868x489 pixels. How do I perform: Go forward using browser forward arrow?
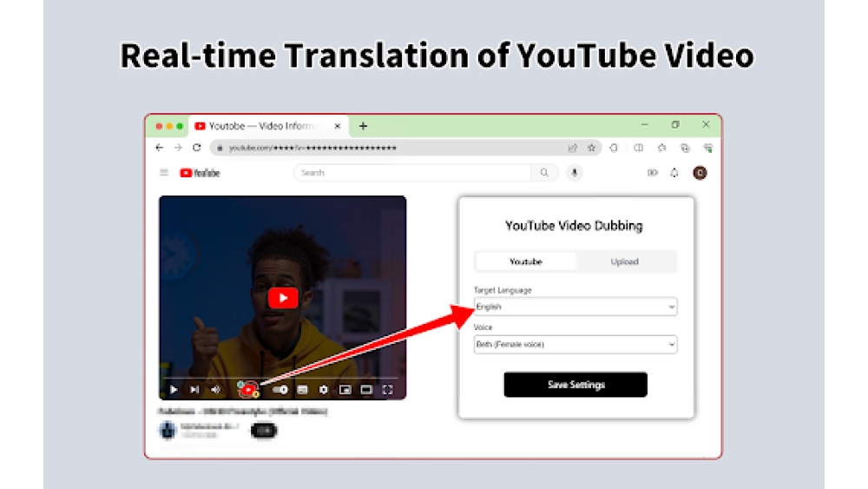[178, 148]
